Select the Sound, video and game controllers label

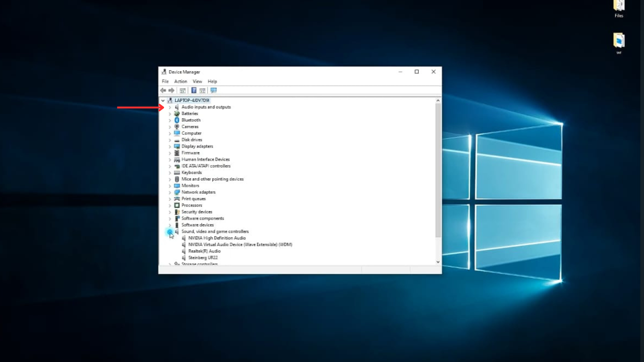[x=215, y=231]
